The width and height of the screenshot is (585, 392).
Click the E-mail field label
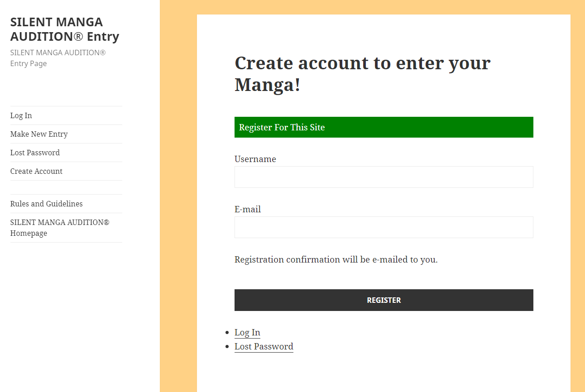click(248, 209)
